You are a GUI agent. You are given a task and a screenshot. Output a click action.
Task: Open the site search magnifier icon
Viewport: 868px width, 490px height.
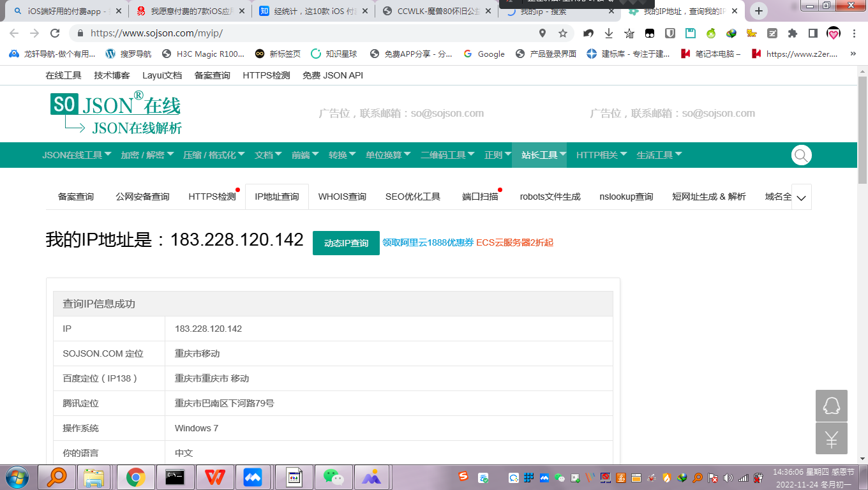801,155
